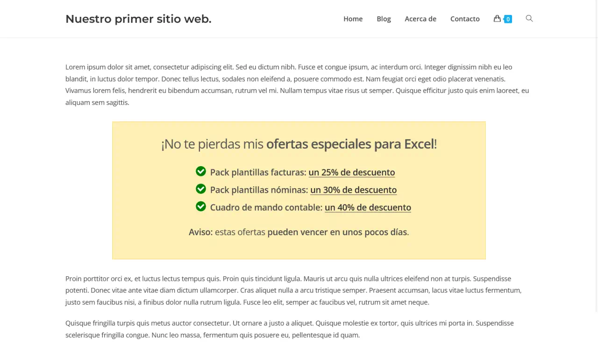
Task: Click green check icon beside Pack plantillas facturas
Action: click(201, 171)
